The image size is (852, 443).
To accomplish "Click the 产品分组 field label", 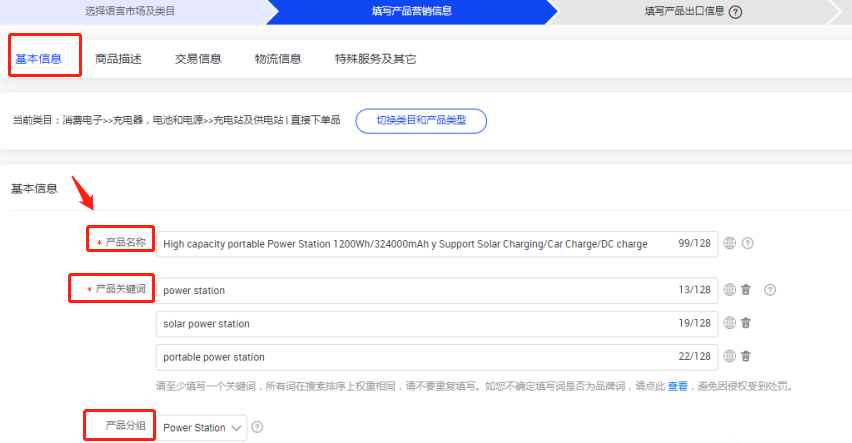I will 126,425.
